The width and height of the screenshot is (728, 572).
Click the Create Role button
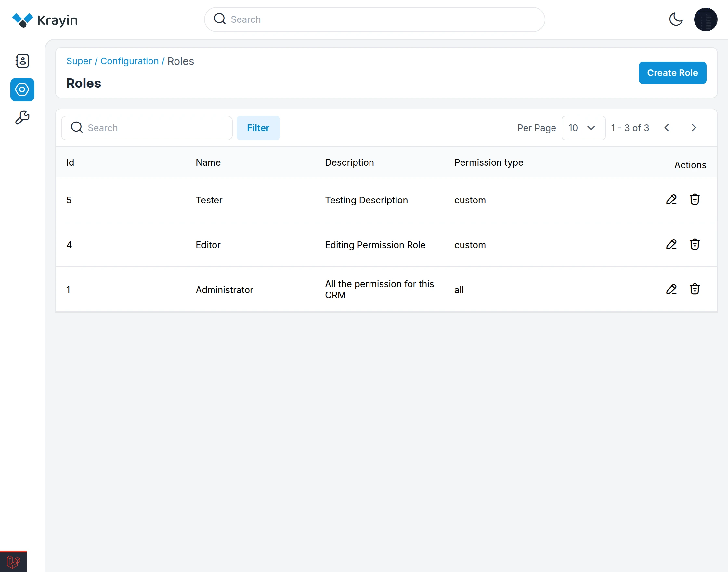(672, 73)
